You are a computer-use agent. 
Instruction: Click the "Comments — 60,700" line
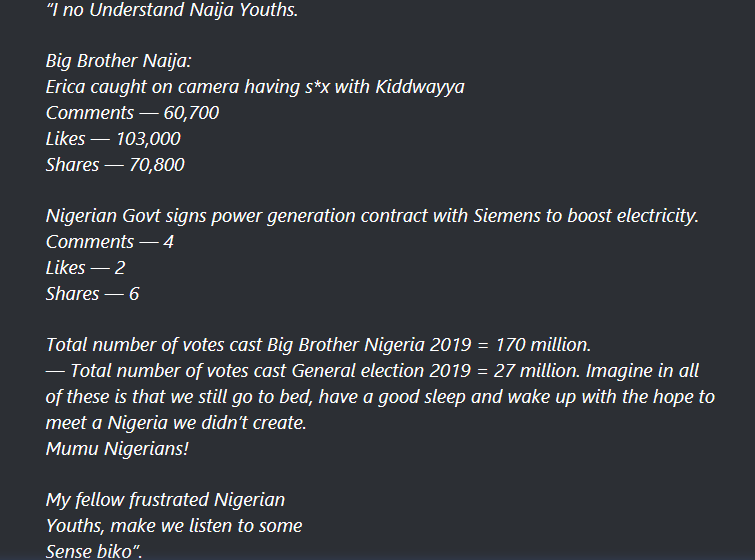(x=132, y=113)
